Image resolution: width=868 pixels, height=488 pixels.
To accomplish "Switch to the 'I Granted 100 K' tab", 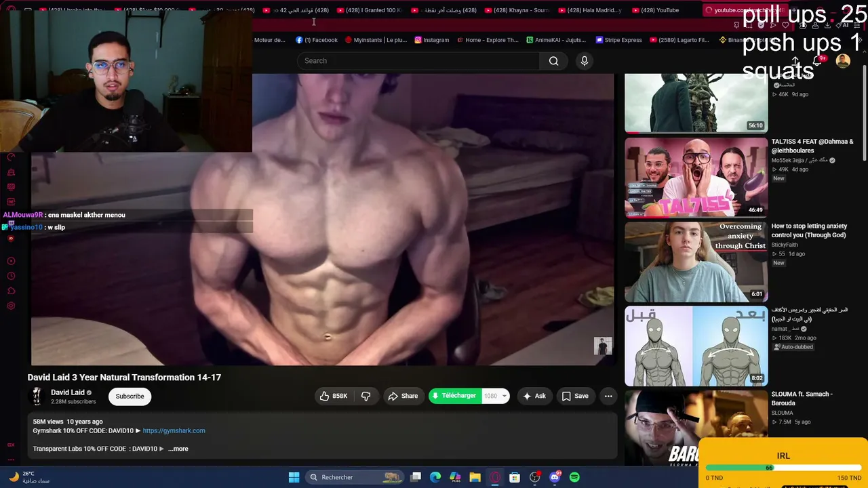I will click(370, 10).
